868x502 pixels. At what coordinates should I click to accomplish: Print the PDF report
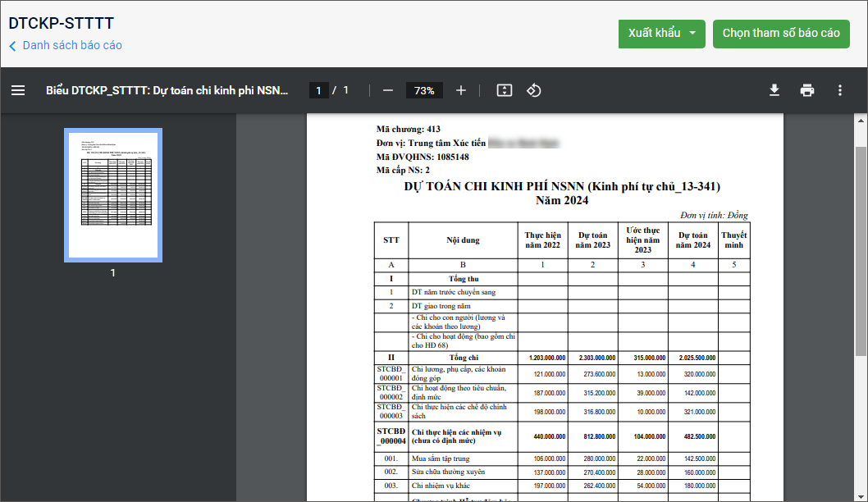click(x=807, y=90)
